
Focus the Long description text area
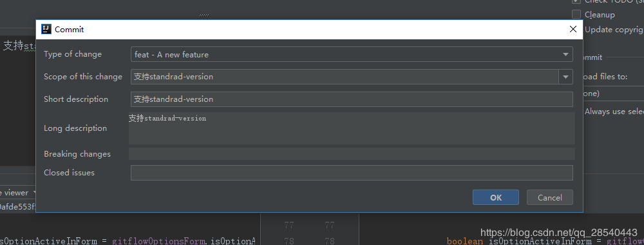click(x=352, y=128)
